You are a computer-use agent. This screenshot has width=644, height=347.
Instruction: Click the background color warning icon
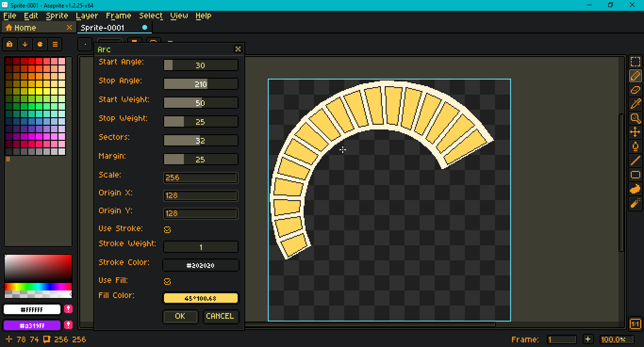click(68, 325)
